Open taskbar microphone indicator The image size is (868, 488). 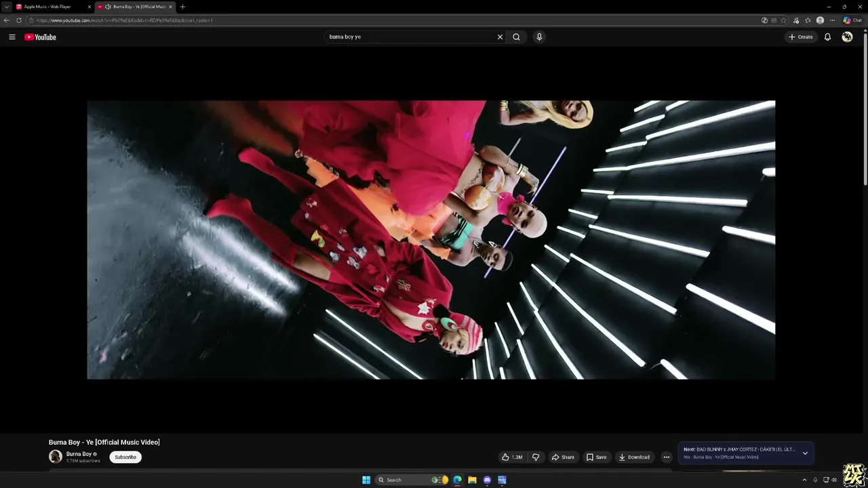815,480
